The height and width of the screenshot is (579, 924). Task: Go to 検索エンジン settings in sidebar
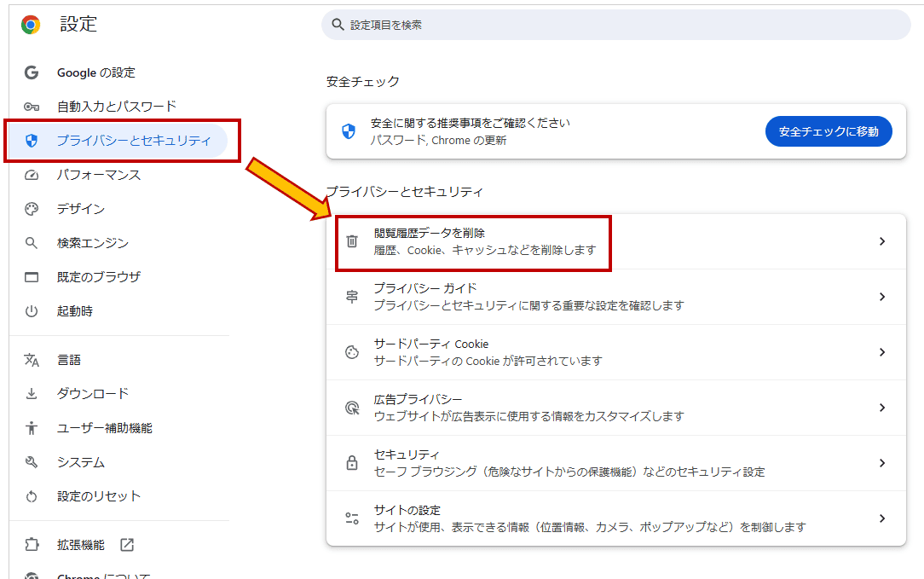tap(93, 243)
